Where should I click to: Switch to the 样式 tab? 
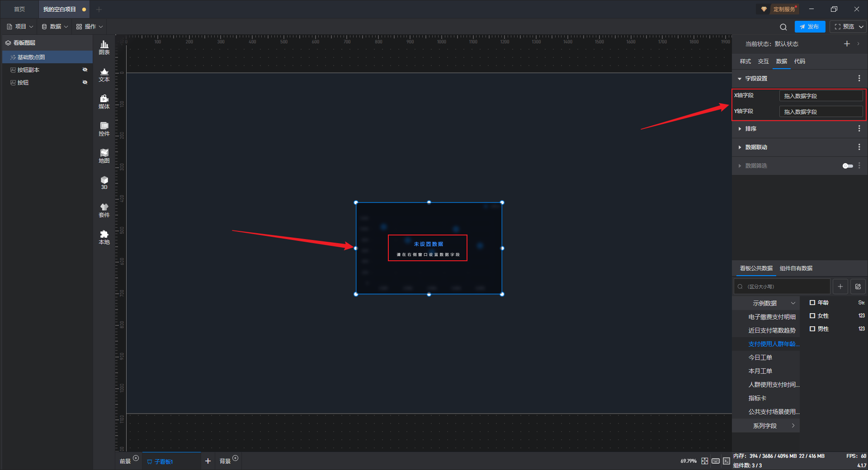(x=745, y=61)
